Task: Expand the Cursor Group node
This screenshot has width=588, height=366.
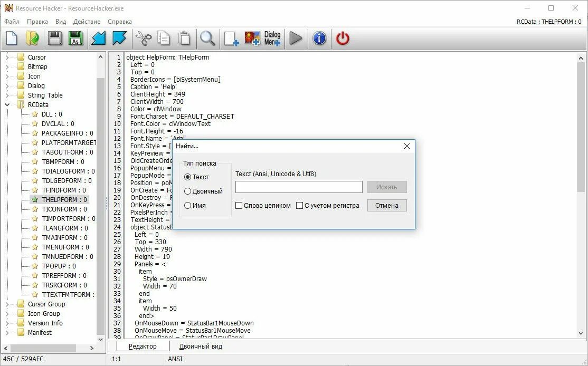Action: [x=7, y=304]
